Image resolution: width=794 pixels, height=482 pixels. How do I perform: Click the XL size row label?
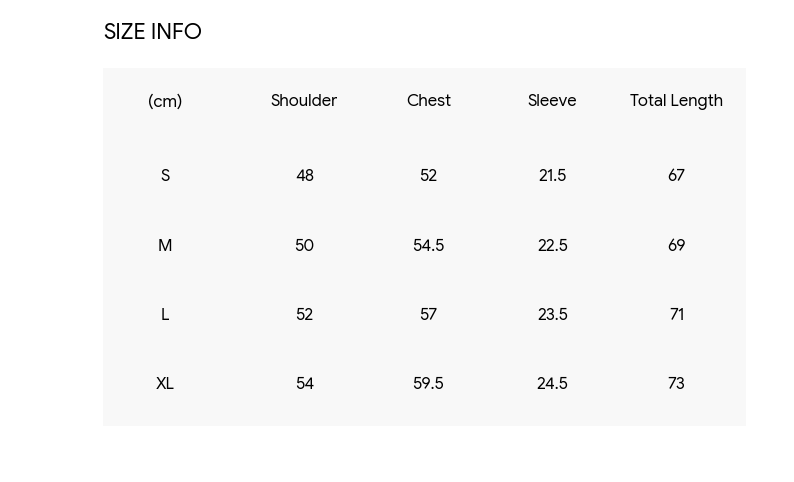click(x=165, y=383)
